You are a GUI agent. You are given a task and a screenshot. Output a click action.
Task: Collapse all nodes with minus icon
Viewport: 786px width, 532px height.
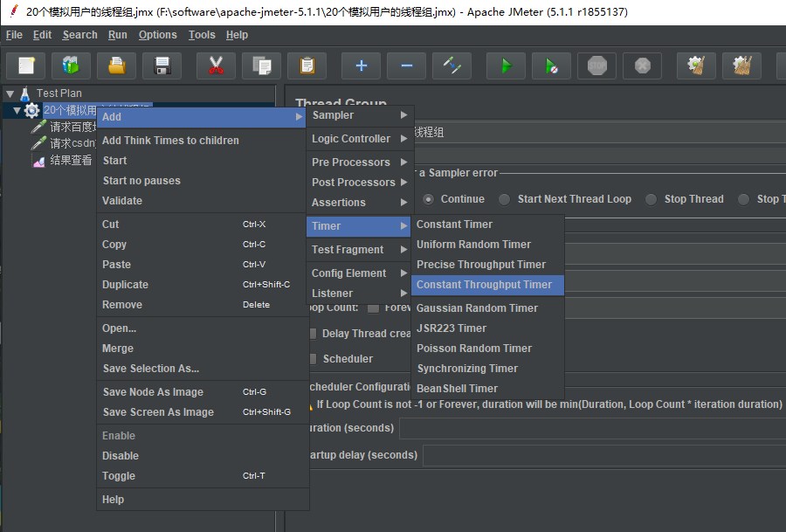click(406, 66)
